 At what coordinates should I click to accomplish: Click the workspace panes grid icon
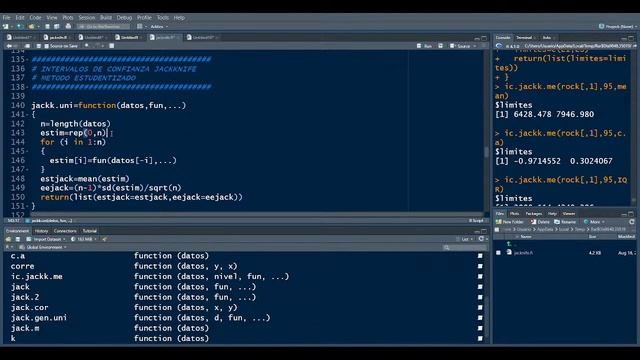(x=140, y=27)
